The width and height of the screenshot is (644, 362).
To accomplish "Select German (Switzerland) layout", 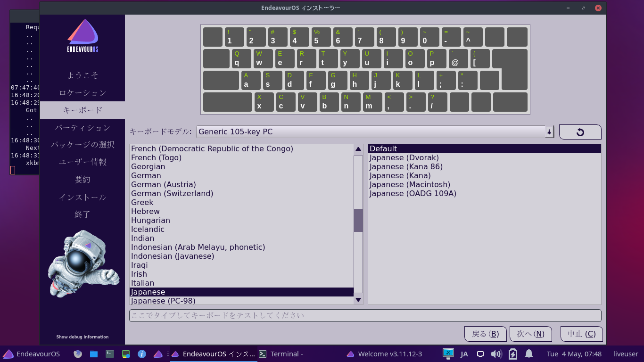I will point(241,194).
